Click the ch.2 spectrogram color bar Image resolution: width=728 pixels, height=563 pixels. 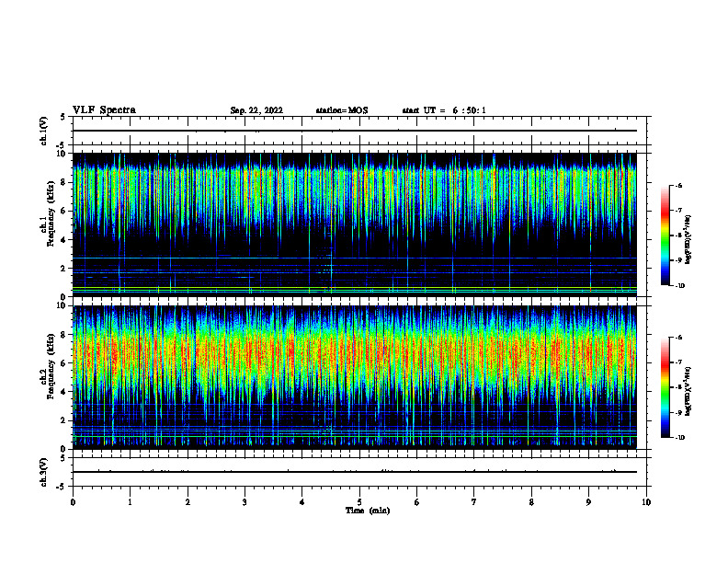(665, 387)
